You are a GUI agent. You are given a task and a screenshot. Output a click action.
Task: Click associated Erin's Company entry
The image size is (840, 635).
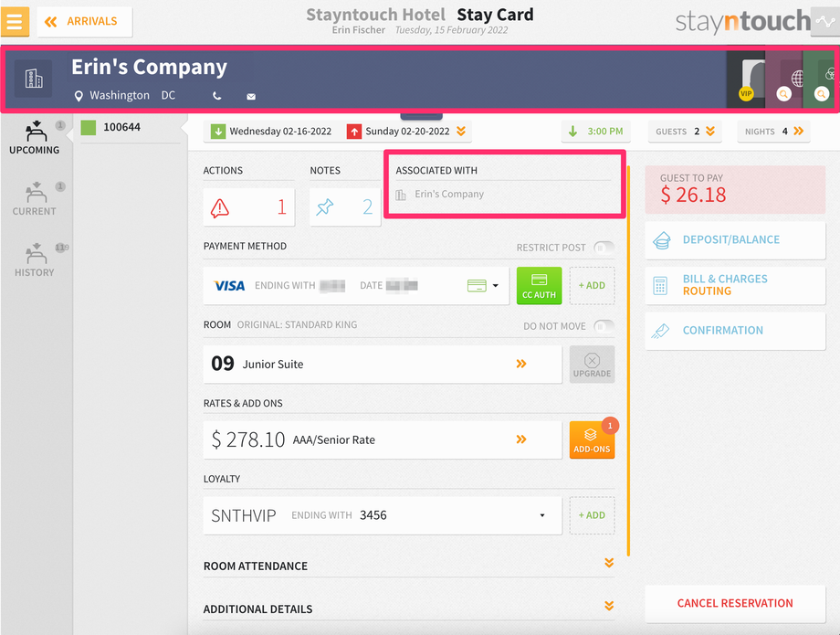449,194
